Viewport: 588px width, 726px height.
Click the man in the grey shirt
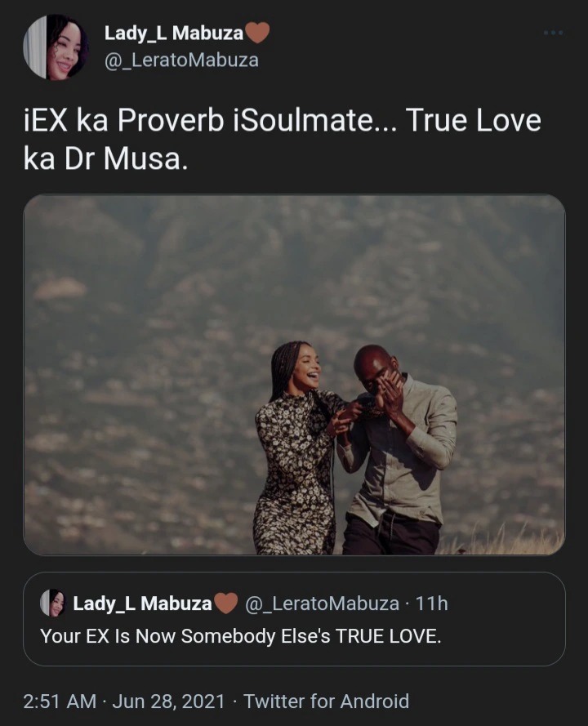400,457
